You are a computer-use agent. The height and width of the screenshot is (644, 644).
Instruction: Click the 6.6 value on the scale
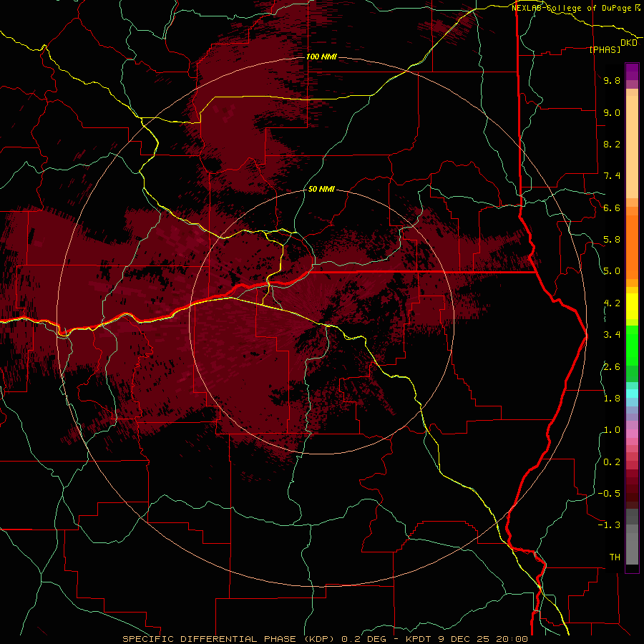(612, 208)
